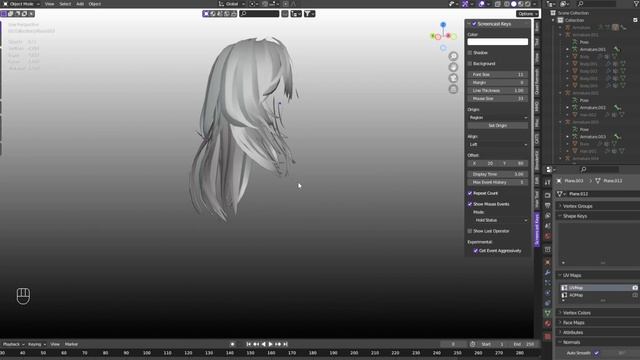Open the Scene properties tab icon

(548, 226)
